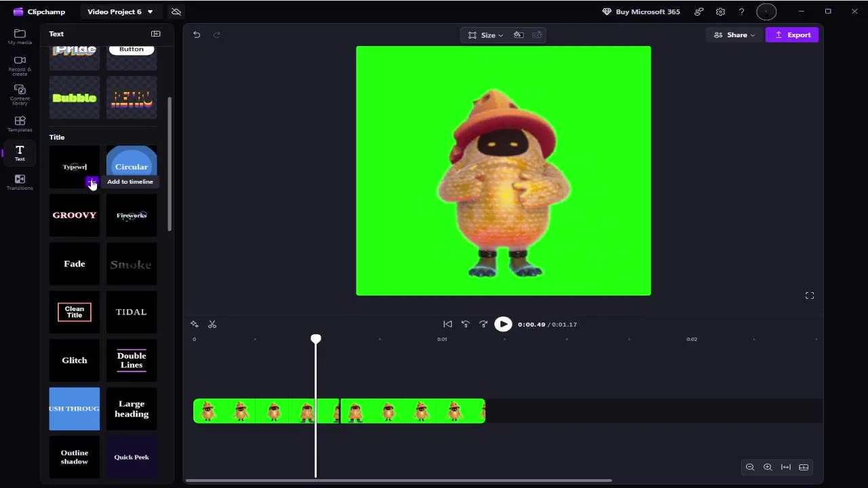This screenshot has width=868, height=488.
Task: Select the Fade title style
Action: pyautogui.click(x=75, y=264)
